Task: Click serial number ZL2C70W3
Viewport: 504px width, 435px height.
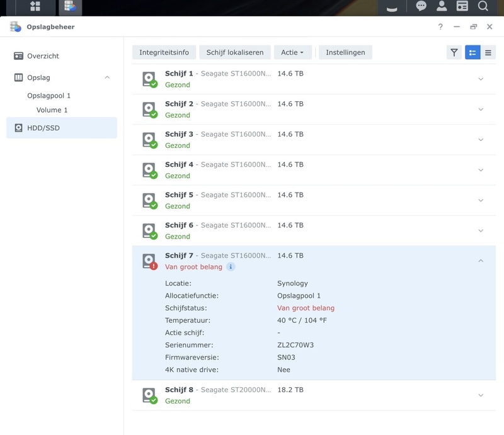Action: click(x=295, y=345)
